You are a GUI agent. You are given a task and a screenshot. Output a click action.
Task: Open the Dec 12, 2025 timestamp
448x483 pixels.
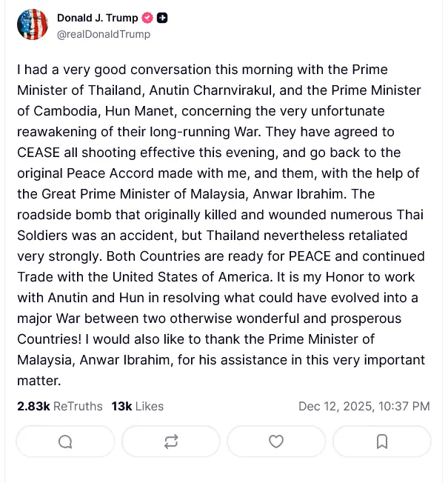coord(364,406)
